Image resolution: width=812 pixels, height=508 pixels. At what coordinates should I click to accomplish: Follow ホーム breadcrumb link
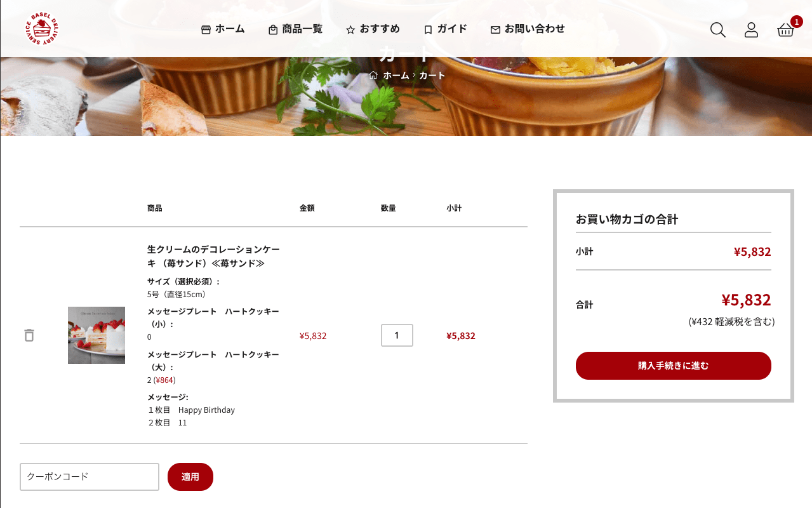[x=396, y=76]
